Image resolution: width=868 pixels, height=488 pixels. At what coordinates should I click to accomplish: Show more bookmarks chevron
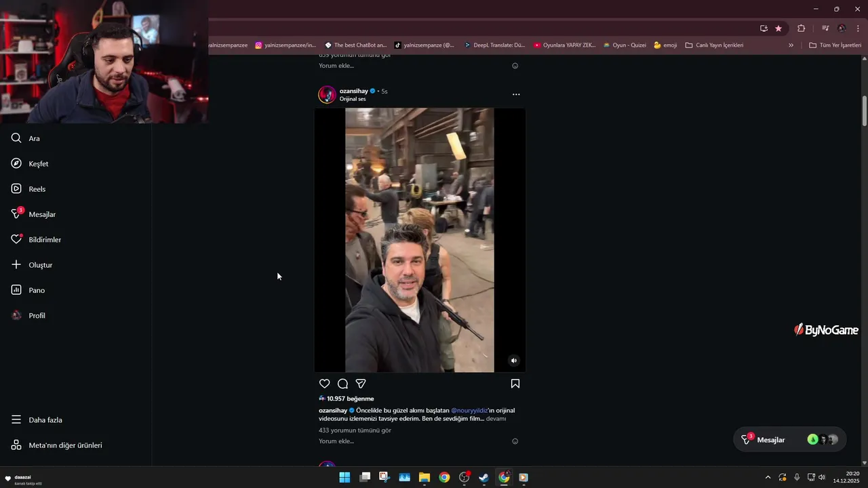tap(791, 45)
